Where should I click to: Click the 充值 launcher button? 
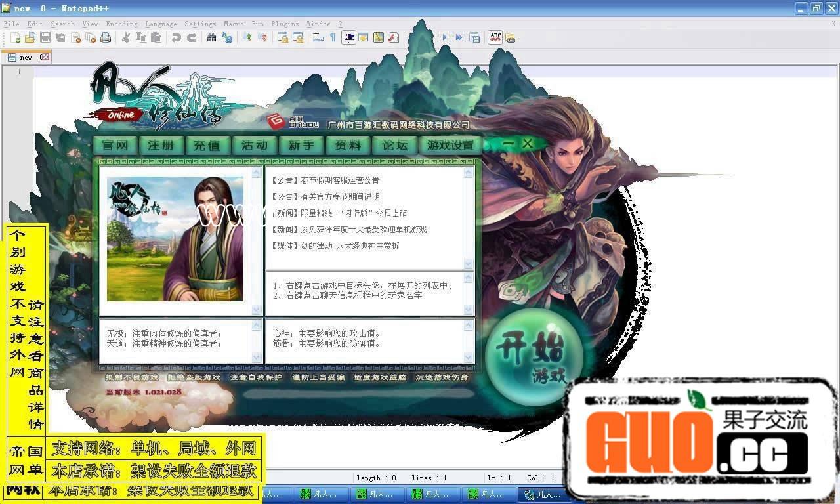tap(208, 145)
